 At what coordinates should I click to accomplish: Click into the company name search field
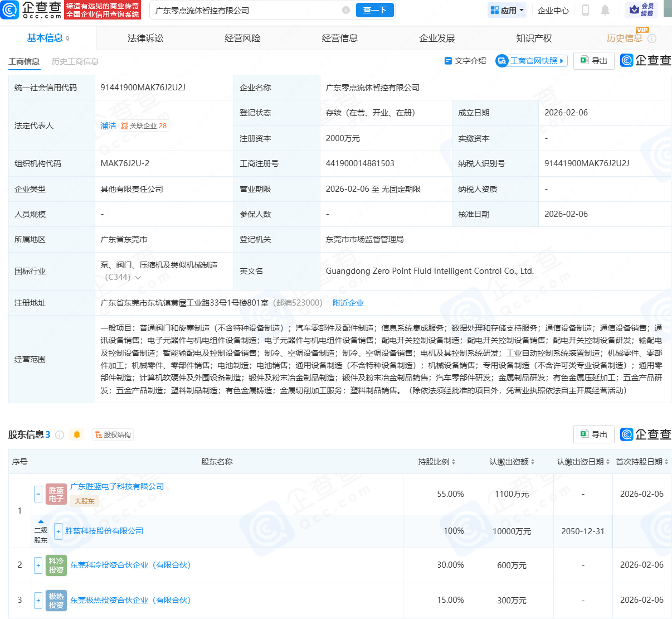(245, 10)
